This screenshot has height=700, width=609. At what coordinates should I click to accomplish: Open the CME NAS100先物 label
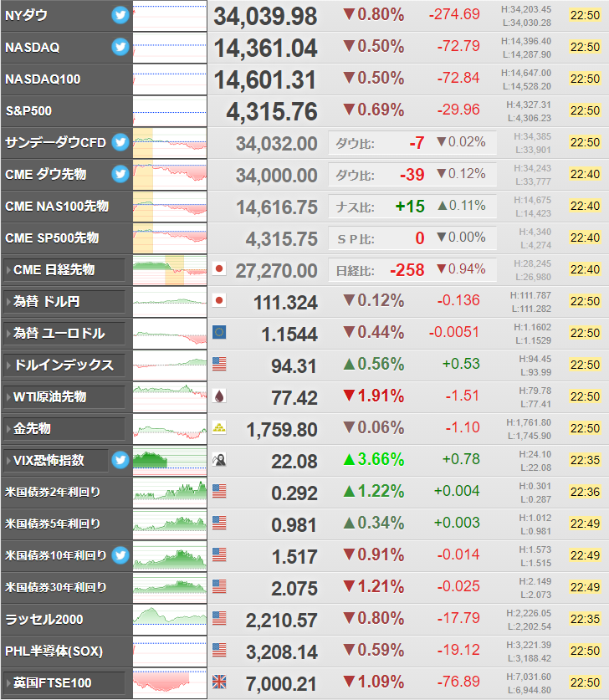tap(57, 207)
